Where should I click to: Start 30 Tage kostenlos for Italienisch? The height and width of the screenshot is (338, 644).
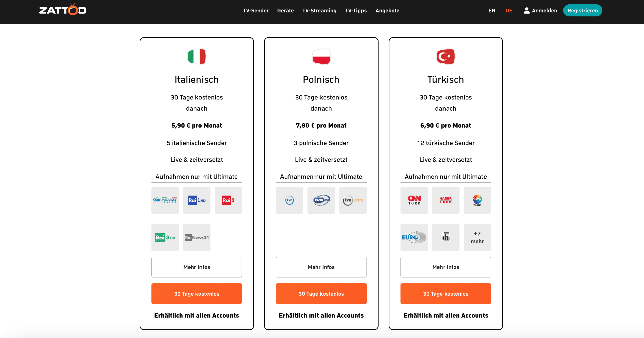197,294
